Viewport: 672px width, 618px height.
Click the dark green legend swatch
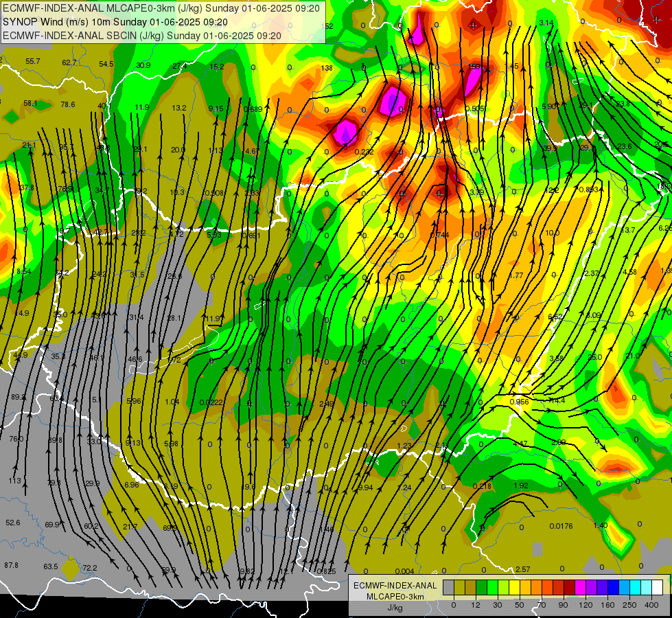click(481, 588)
